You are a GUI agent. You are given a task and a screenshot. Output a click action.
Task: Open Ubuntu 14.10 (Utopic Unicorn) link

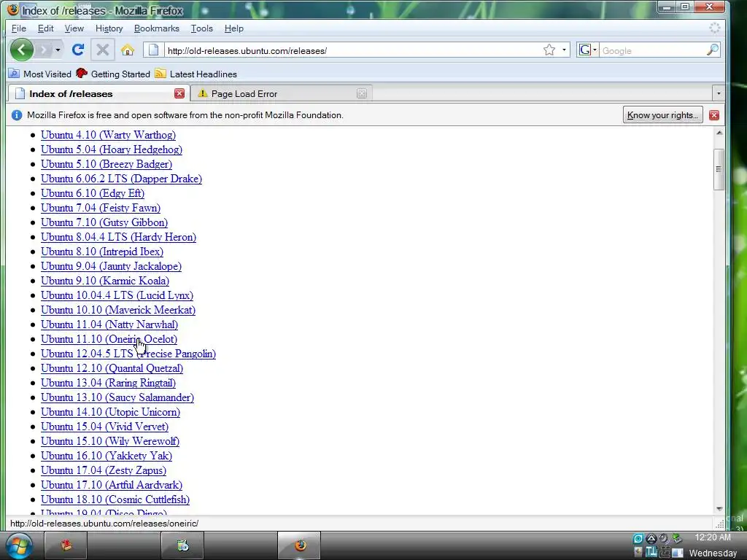(x=111, y=412)
